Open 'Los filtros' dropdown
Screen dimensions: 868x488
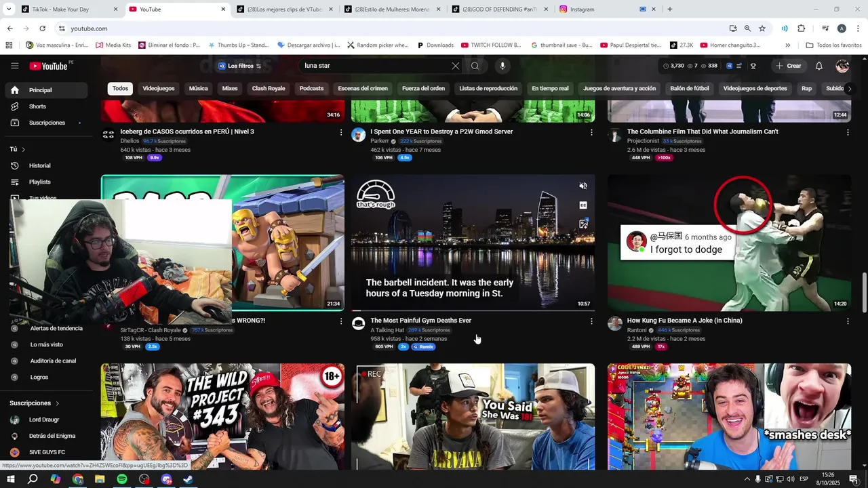click(x=240, y=66)
